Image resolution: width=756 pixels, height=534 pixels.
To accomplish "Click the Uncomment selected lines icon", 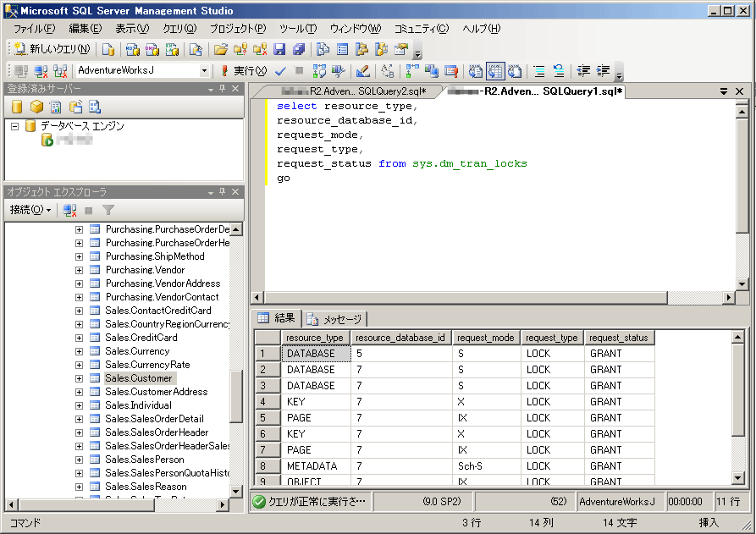I will (559, 71).
